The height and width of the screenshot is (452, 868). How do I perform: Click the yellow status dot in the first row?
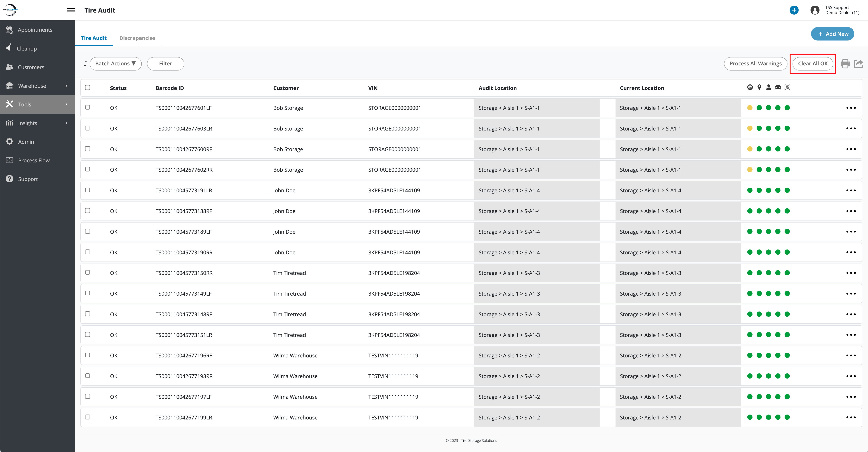(x=750, y=108)
